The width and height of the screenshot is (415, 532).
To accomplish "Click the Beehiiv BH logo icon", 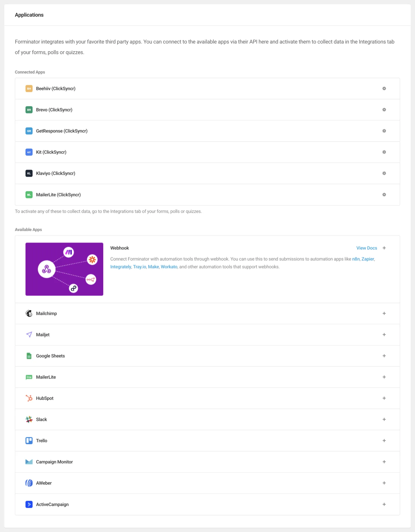I will pyautogui.click(x=29, y=88).
